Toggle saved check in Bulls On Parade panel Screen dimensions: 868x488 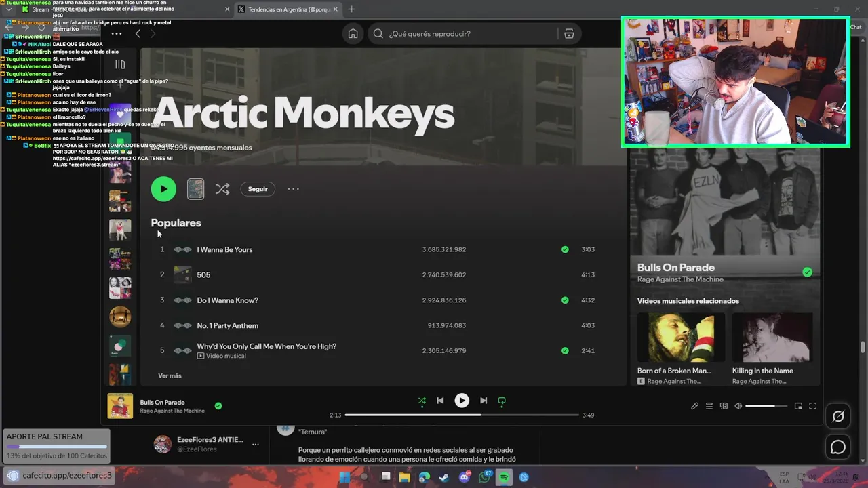click(807, 272)
